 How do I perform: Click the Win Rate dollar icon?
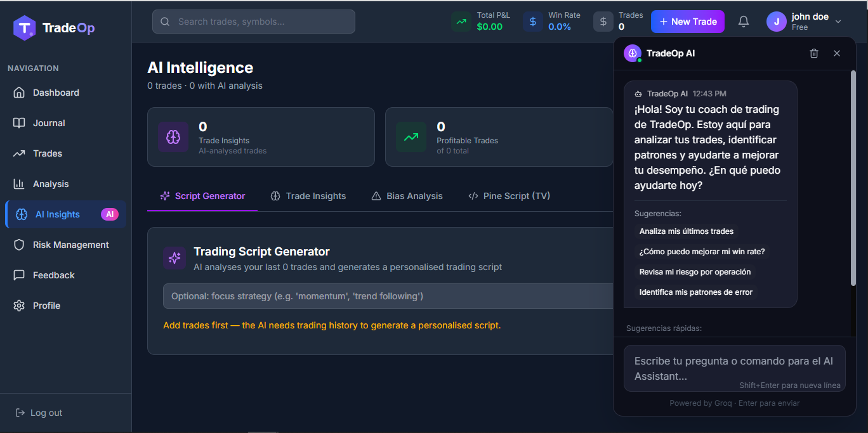point(533,22)
